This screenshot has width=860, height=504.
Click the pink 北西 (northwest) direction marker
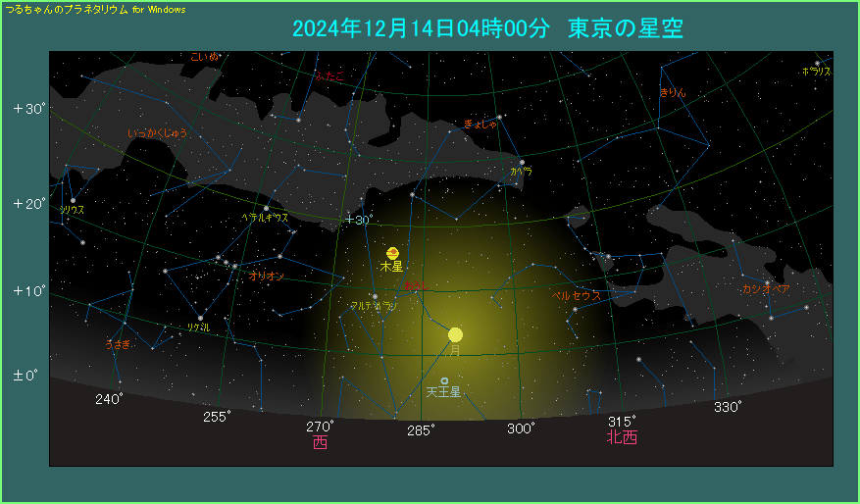point(622,437)
